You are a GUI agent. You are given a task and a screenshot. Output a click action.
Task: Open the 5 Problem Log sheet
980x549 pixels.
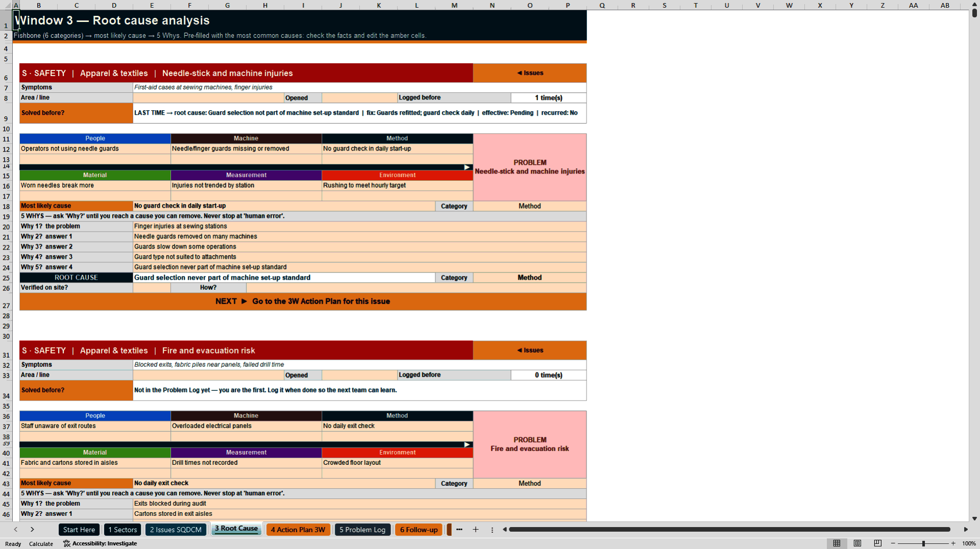click(362, 530)
